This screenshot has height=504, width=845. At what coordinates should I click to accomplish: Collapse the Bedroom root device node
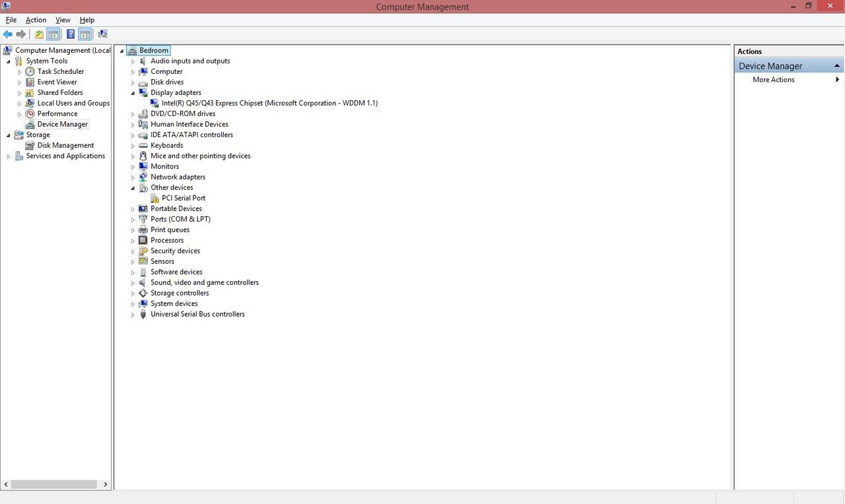(x=121, y=51)
